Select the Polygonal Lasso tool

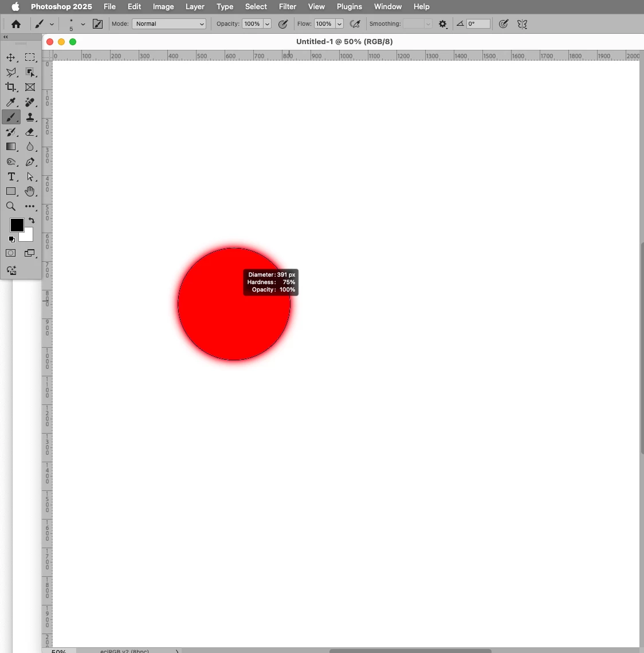pos(11,73)
